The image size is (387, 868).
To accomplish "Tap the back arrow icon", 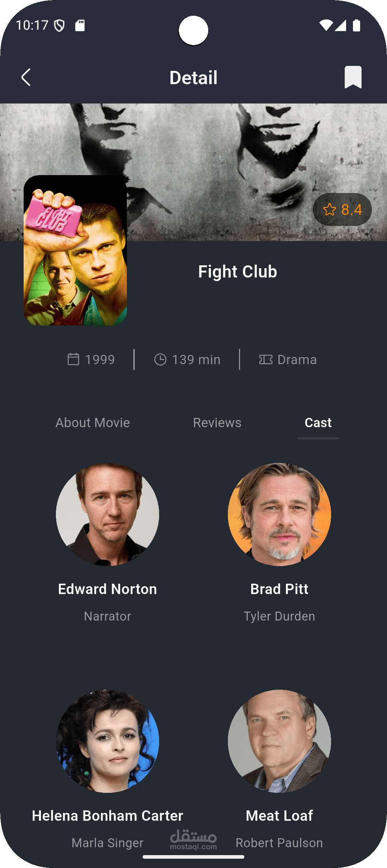I will (x=26, y=77).
